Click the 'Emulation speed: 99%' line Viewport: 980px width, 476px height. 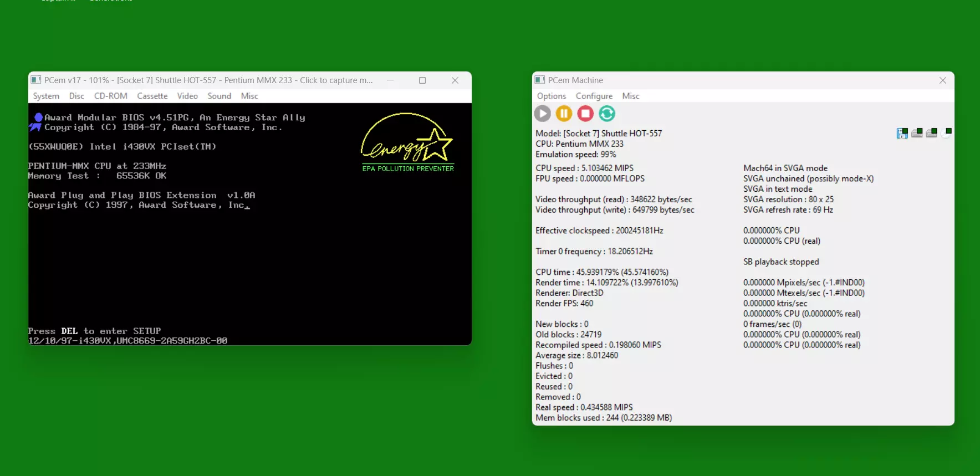pos(576,154)
